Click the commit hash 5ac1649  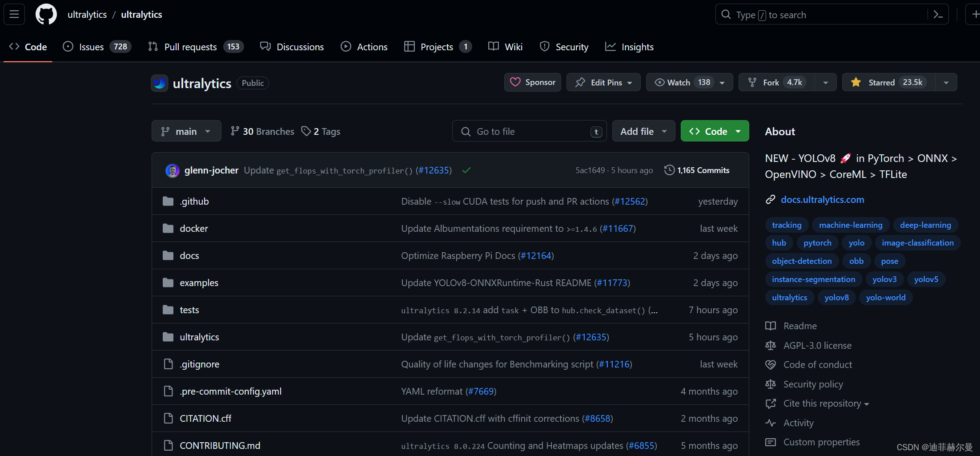[590, 170]
